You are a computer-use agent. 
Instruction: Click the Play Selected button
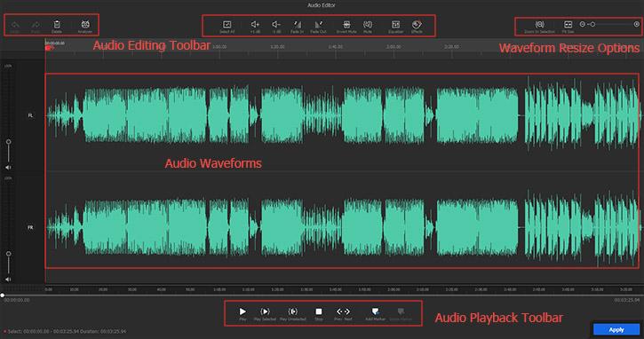[265, 311]
